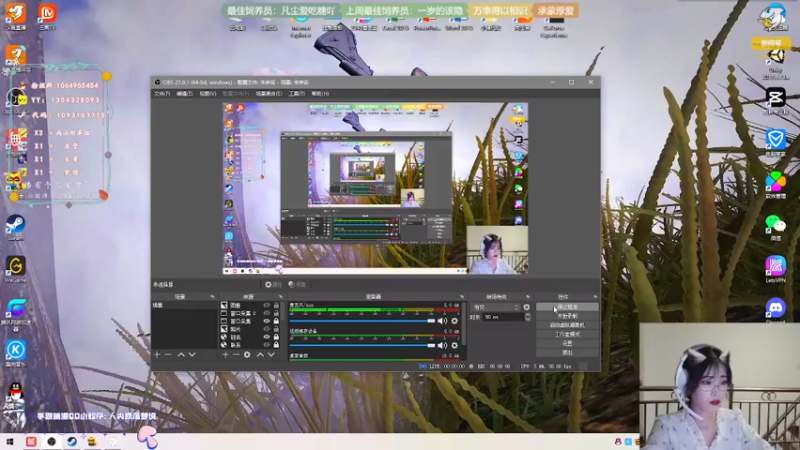Toggle visibility eye of last source row
This screenshot has width=800, height=450.
266,345
